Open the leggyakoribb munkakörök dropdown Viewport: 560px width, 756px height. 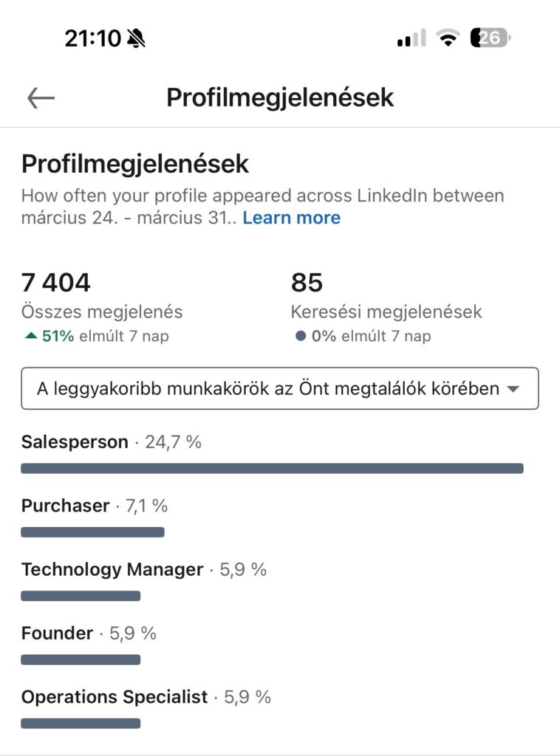click(x=279, y=388)
